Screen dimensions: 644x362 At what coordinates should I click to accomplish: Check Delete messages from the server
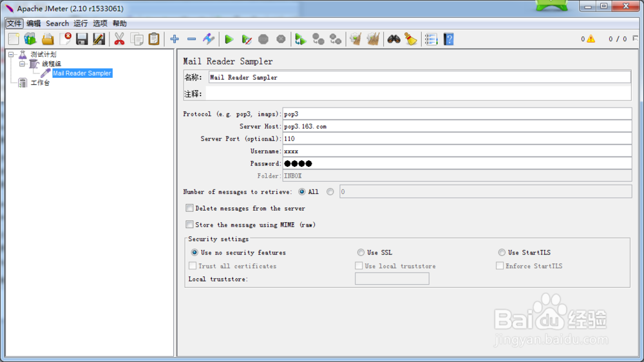(x=189, y=208)
